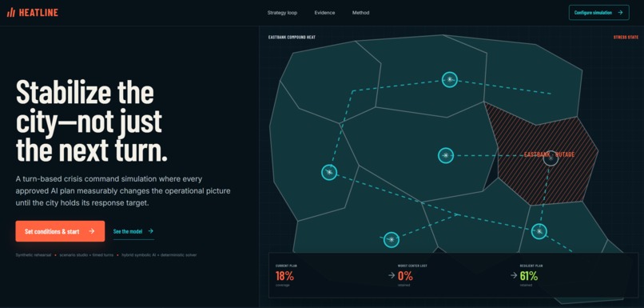Click the Heatline bar-chart logo icon
Screen dimensions: 644x308
tap(11, 12)
